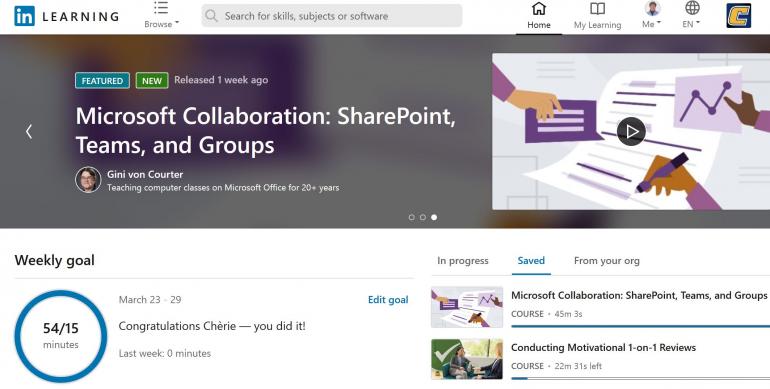Open Gini von Courter instructor name

pyautogui.click(x=145, y=174)
